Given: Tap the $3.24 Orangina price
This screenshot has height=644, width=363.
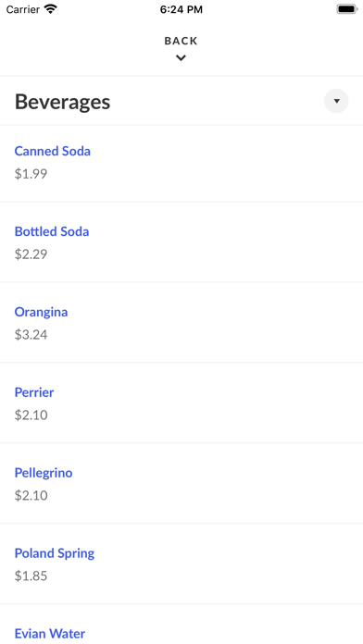Looking at the screenshot, I should tap(31, 335).
